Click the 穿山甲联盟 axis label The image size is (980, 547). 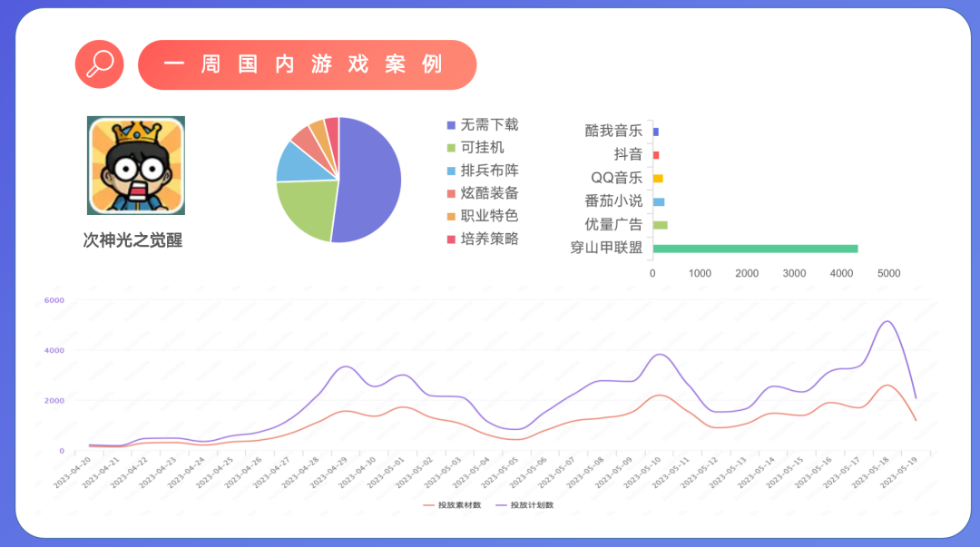(606, 248)
